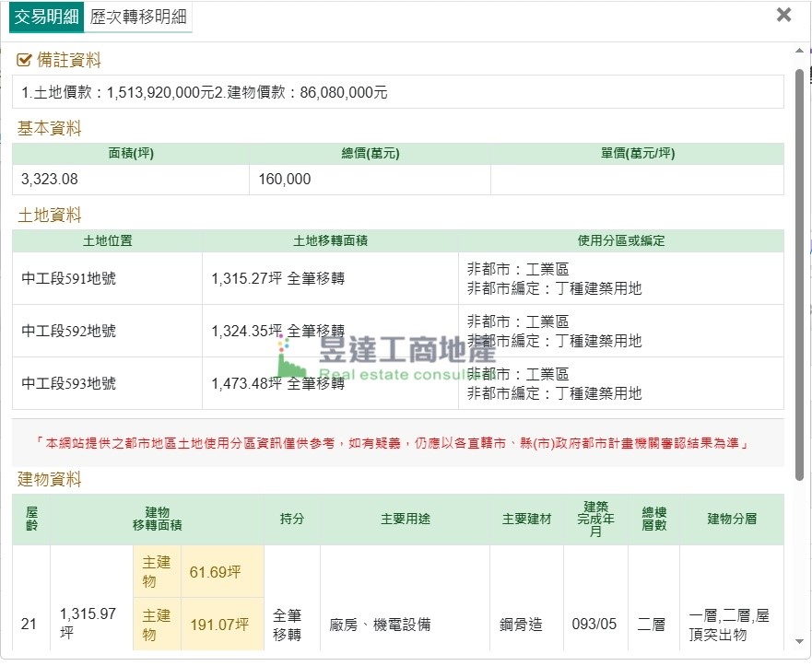The height and width of the screenshot is (666, 812).
Task: Click the checkmark icon beside 備註資料
Action: point(25,61)
